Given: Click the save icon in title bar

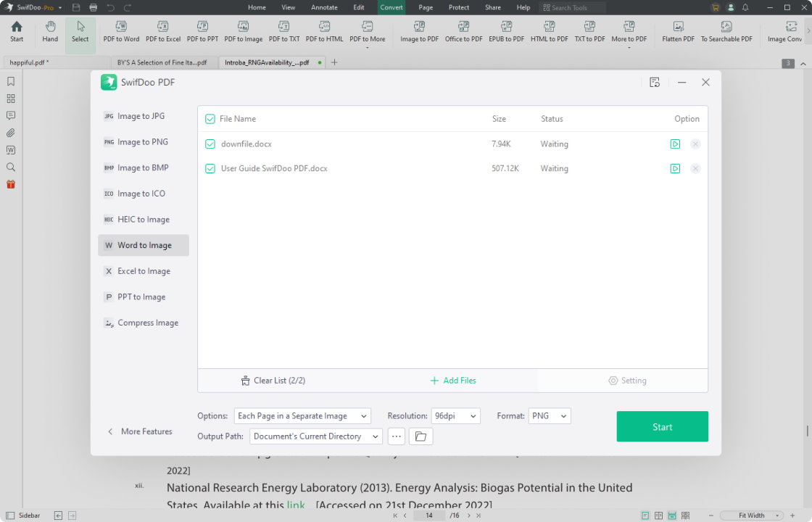Looking at the screenshot, I should click(76, 7).
